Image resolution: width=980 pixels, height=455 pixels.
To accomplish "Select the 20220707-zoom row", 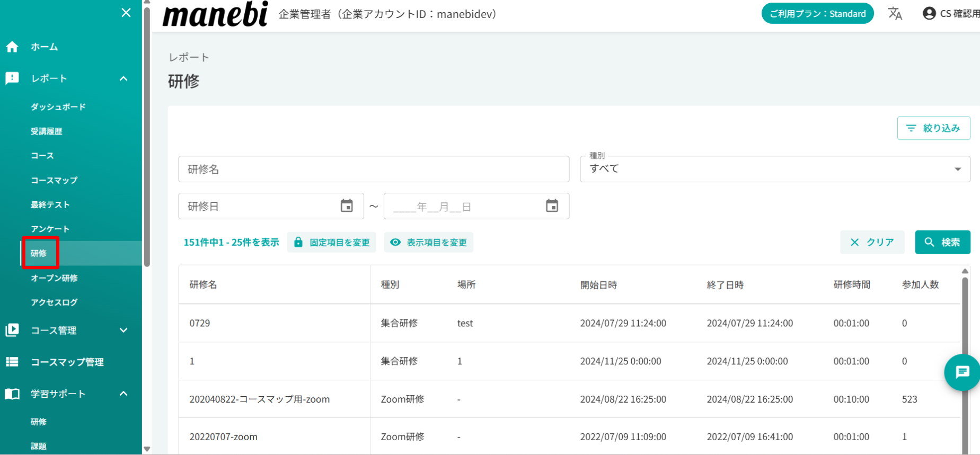I will 569,436.
